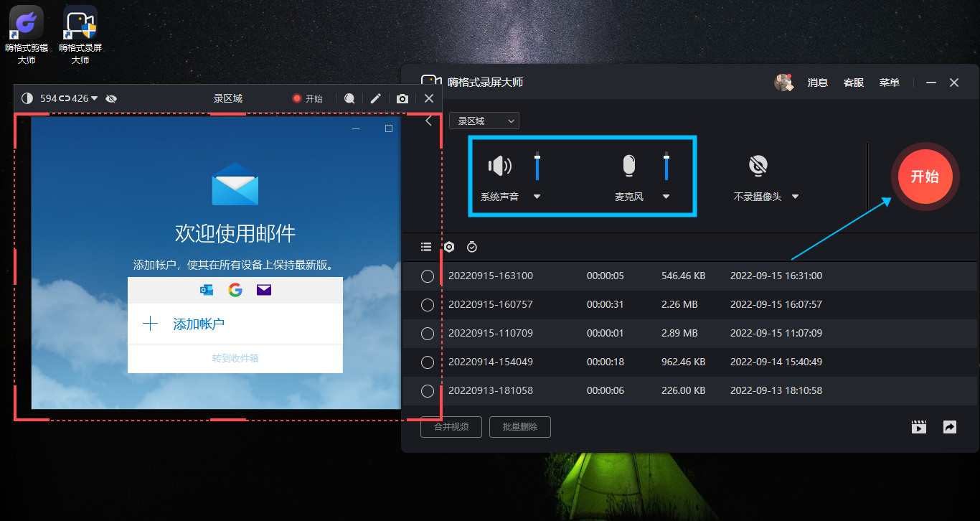The height and width of the screenshot is (521, 980).
Task: Show the recording list view icon
Action: pos(426,247)
